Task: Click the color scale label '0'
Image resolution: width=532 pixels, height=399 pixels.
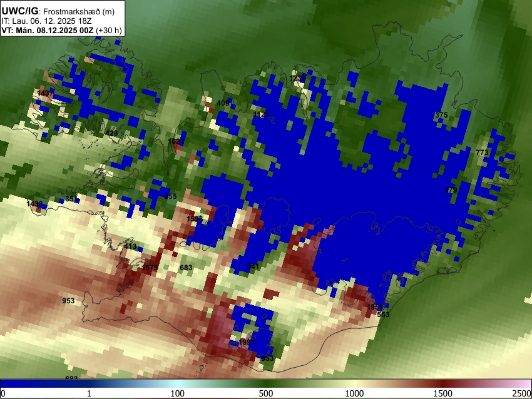Action: (3, 393)
